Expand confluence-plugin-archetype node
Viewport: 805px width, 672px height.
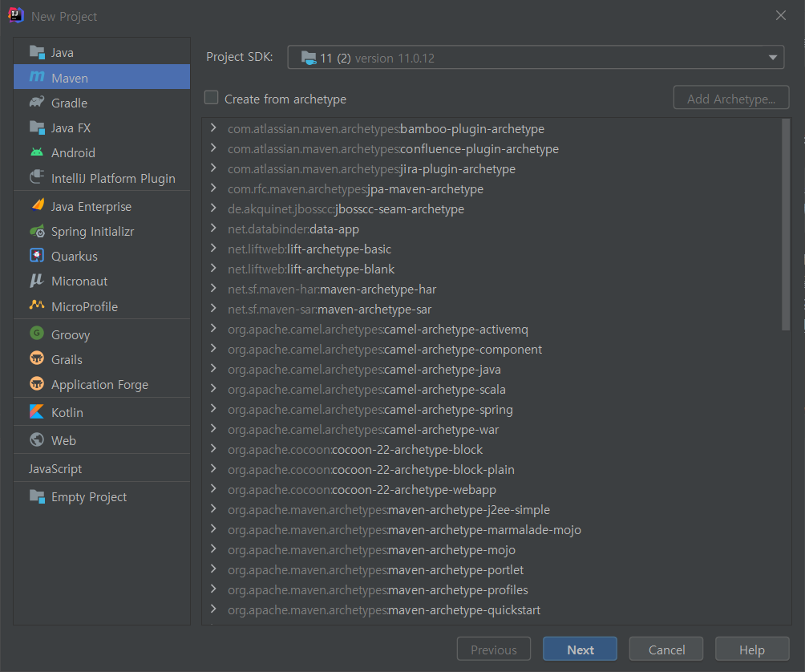(x=213, y=148)
